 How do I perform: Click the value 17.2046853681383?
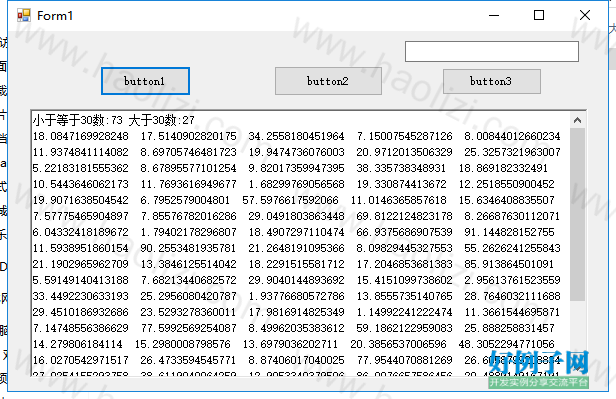404,264
